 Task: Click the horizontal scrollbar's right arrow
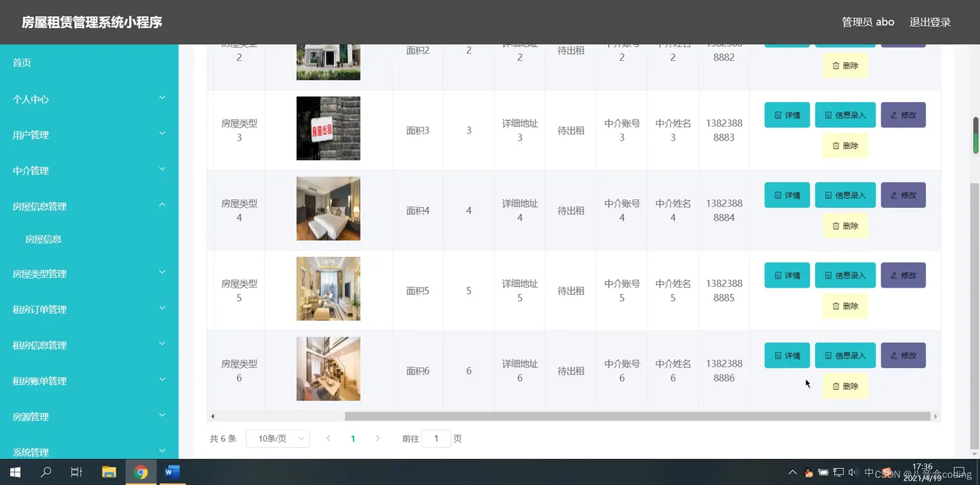(x=936, y=416)
